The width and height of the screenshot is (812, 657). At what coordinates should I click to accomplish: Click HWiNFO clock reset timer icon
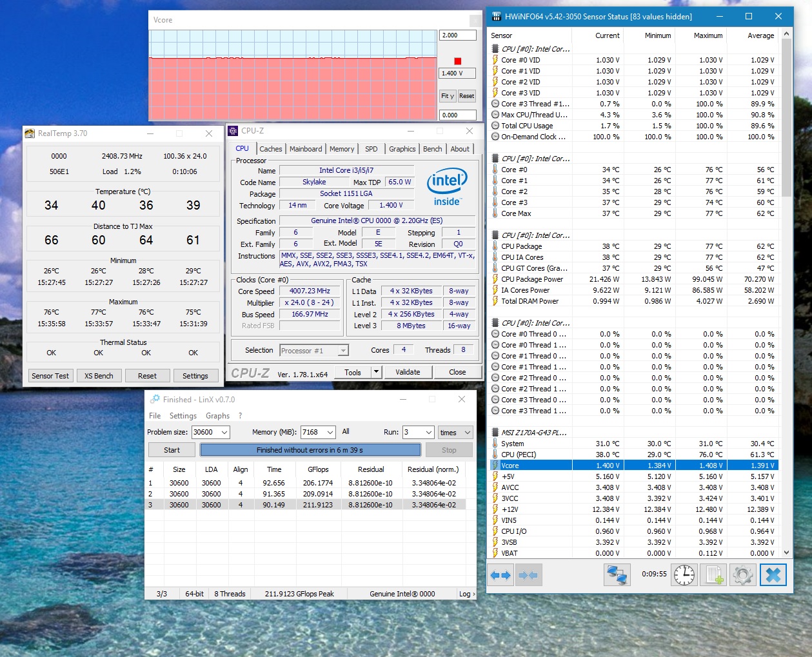click(x=684, y=574)
